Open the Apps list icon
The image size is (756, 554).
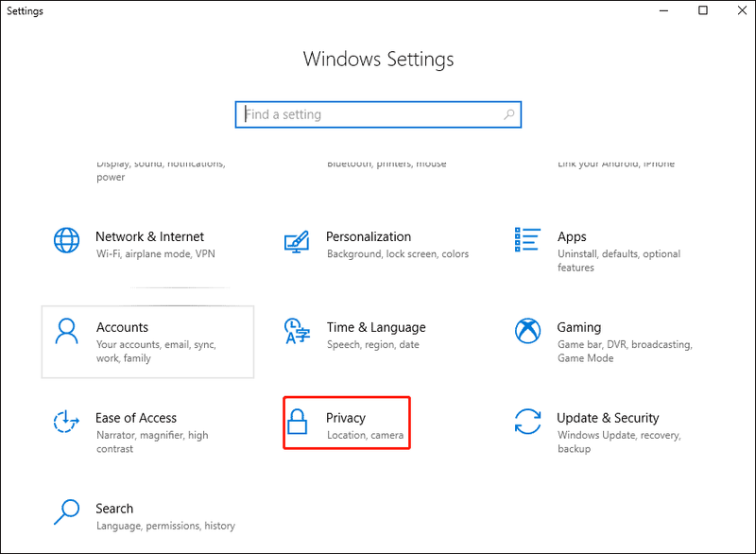click(x=527, y=239)
